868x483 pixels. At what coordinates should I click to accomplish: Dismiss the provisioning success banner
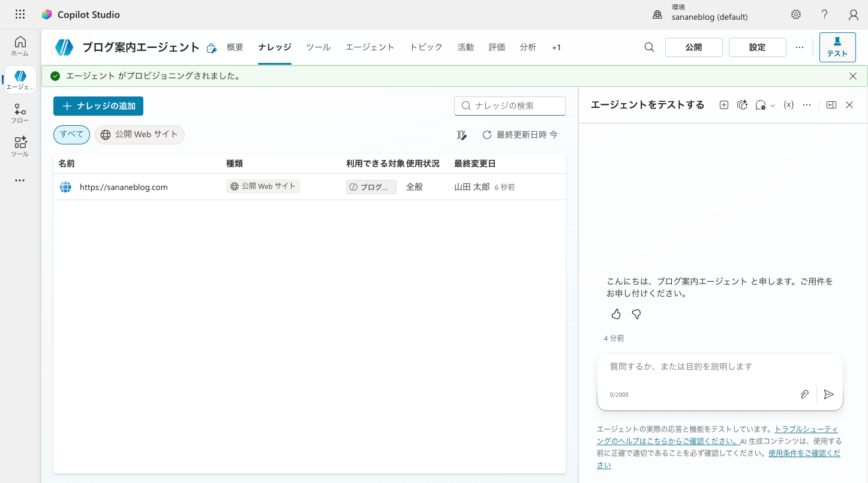pyautogui.click(x=853, y=76)
